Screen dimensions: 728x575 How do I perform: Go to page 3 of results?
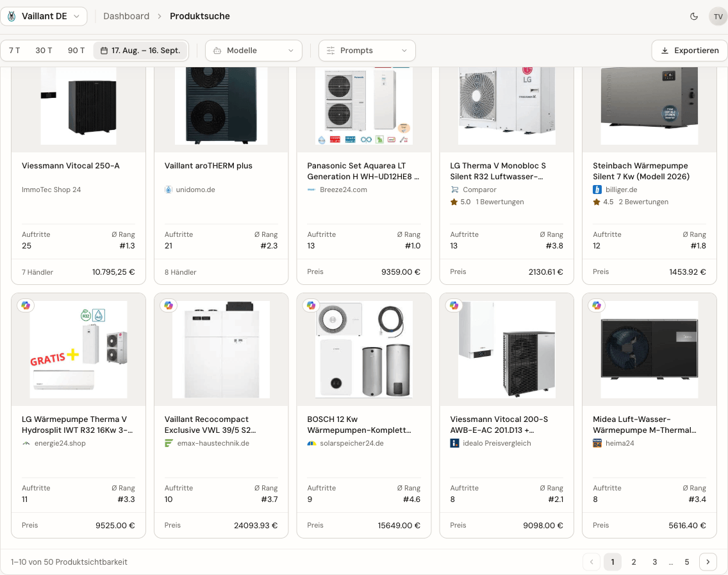pos(655,562)
